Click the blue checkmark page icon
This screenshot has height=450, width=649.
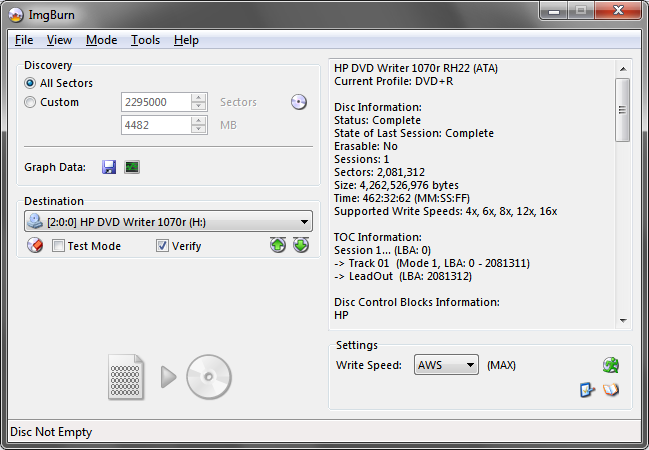pos(587,390)
